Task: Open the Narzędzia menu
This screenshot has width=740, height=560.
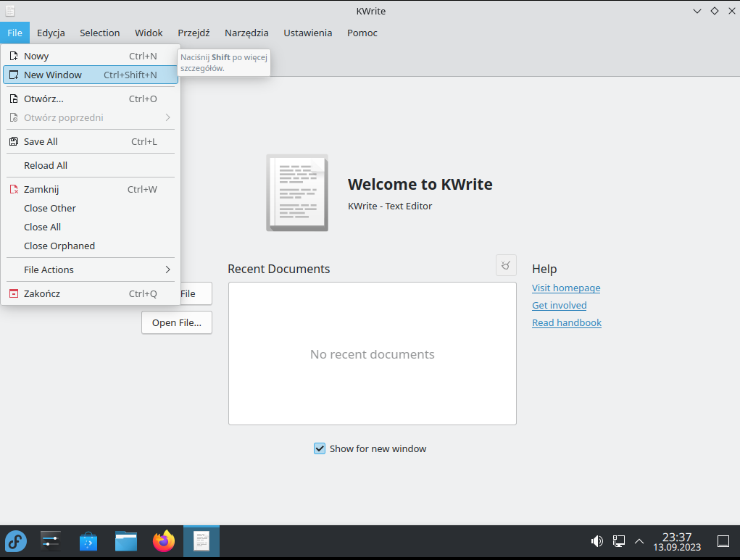Action: 246,33
